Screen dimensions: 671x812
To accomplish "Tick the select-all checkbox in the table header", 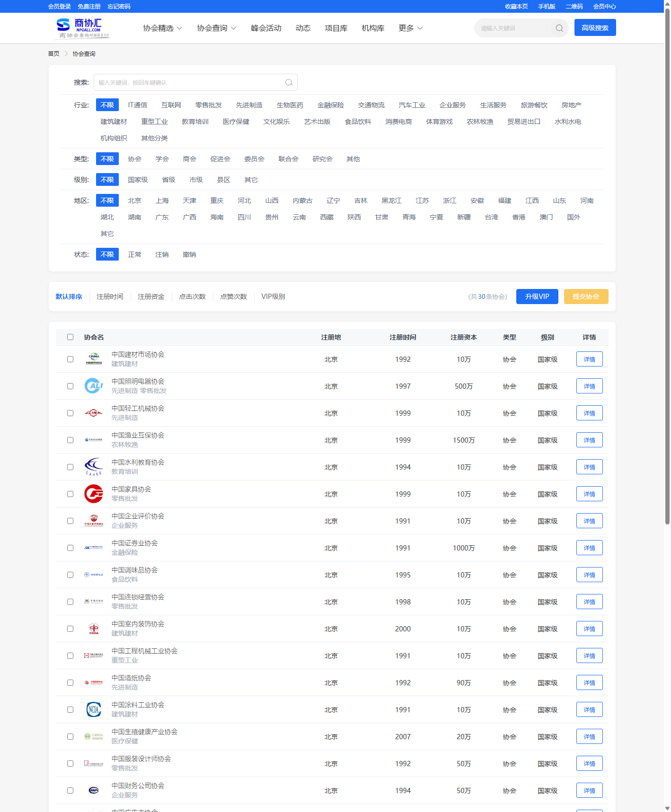I will 71,337.
